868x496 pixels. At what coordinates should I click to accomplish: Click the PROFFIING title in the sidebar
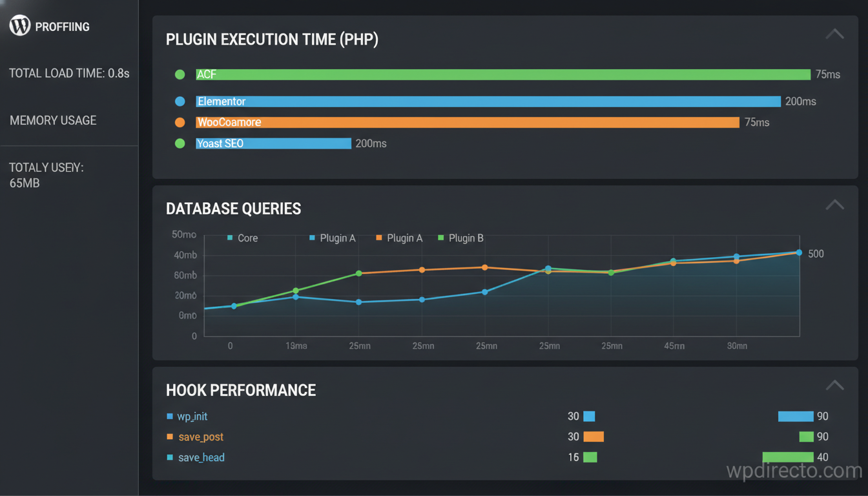click(62, 26)
